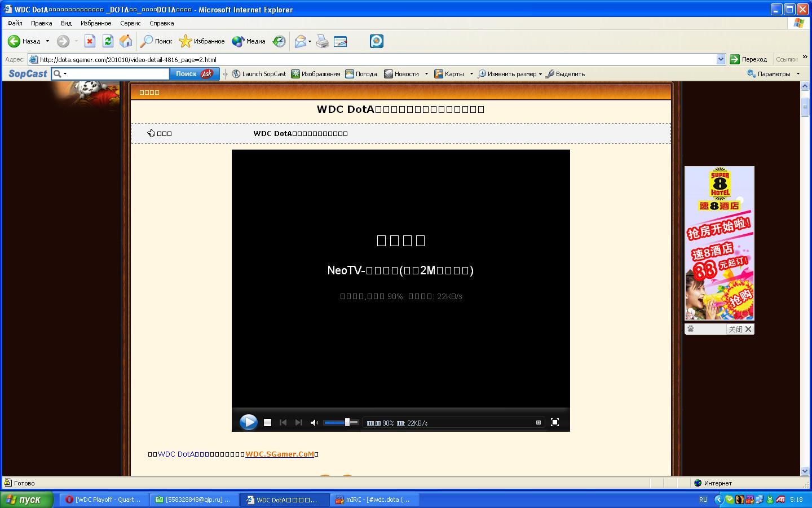Click the Изображения toolbar button
The image size is (812, 508).
point(316,74)
